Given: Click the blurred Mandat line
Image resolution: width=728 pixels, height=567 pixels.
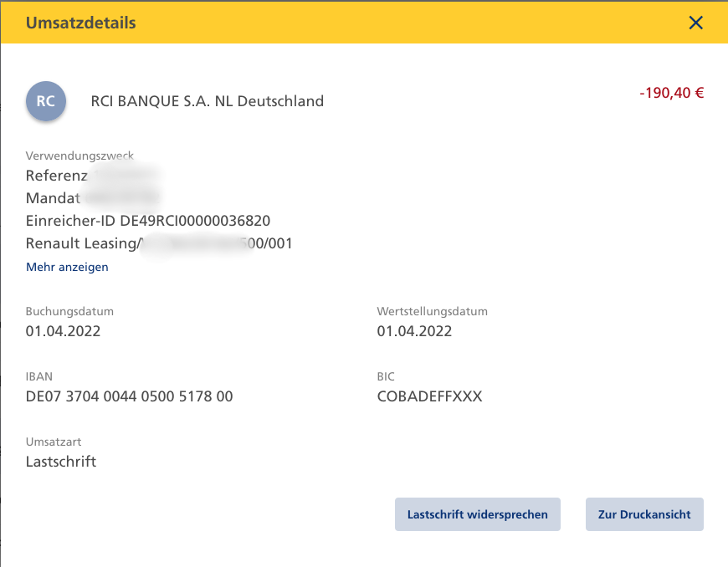Looking at the screenshot, I should (x=92, y=198).
